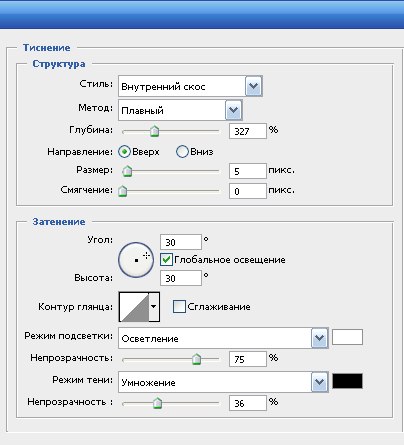Click the Угол angle input field
Image resolution: width=404 pixels, height=445 pixels.
pos(181,242)
